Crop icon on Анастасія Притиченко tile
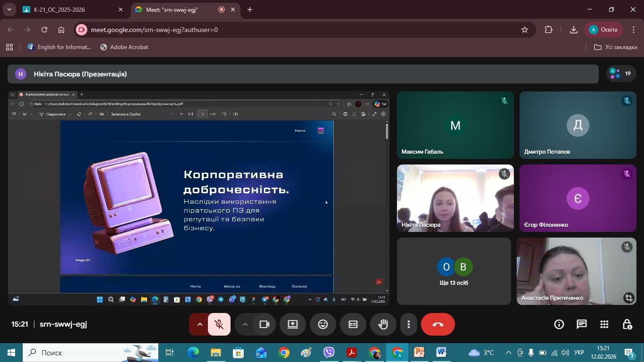 click(x=628, y=297)
